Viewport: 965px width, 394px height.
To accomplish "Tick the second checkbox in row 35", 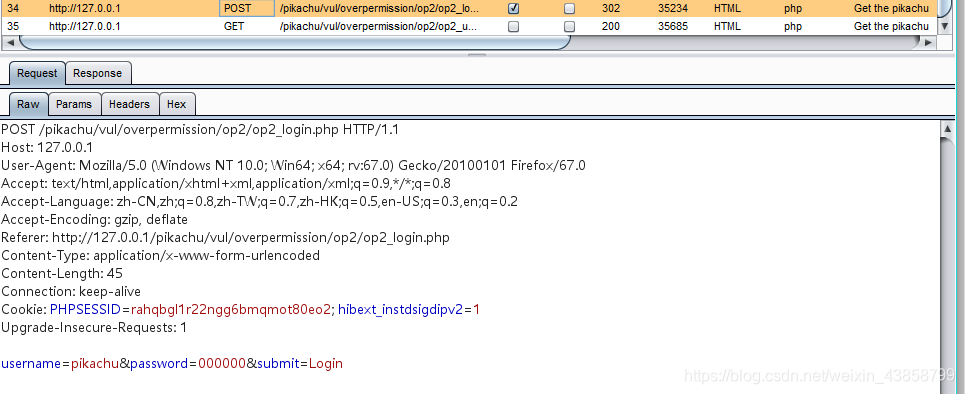I will [x=570, y=26].
